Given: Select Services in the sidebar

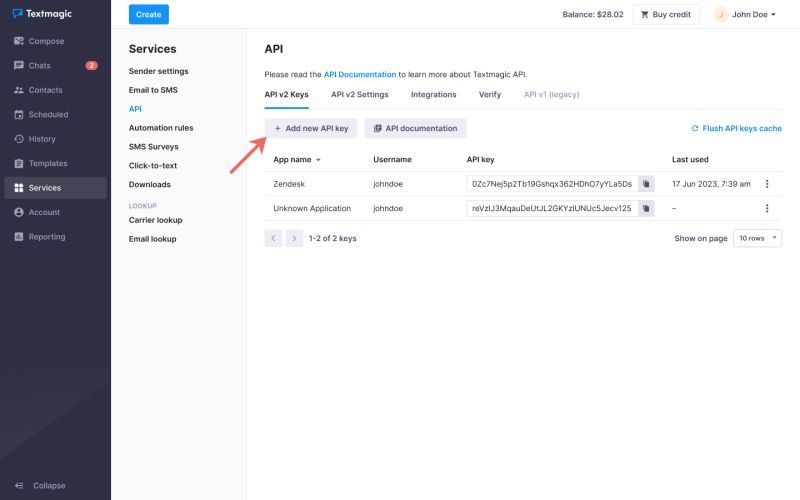Looking at the screenshot, I should [55, 188].
